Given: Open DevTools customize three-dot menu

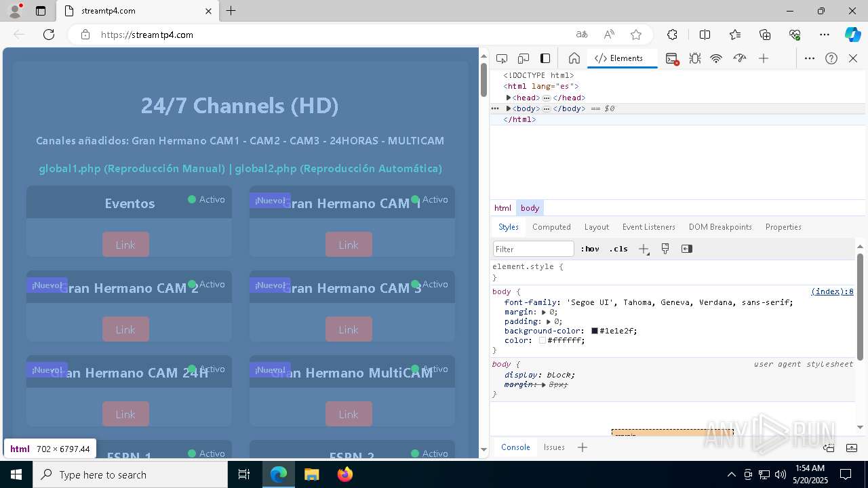Looking at the screenshot, I should pos(810,58).
